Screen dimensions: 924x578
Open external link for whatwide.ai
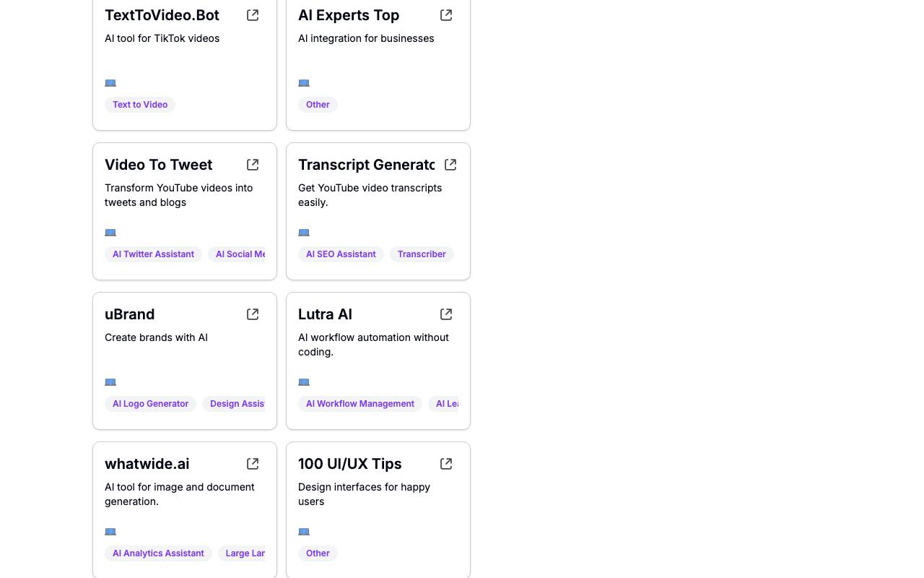coord(253,464)
